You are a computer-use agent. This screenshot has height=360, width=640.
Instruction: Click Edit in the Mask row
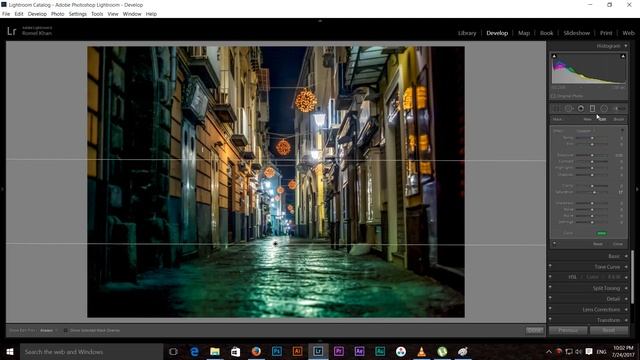pos(602,119)
